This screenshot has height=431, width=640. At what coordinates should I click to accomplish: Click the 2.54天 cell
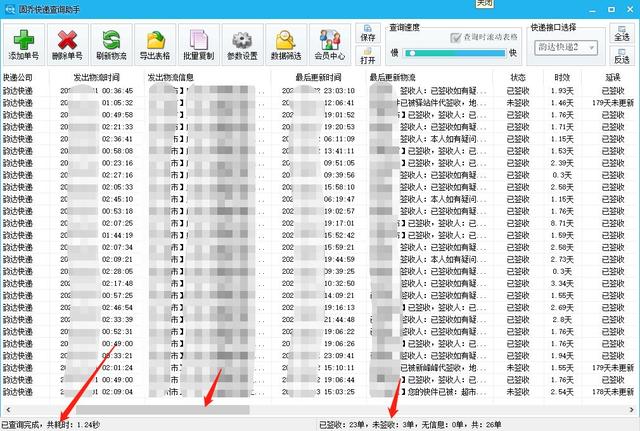click(562, 392)
